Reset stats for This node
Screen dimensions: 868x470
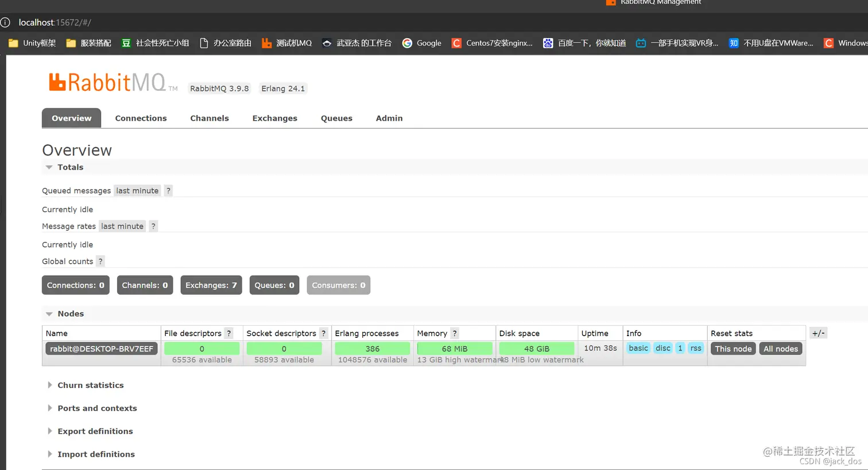tap(733, 349)
